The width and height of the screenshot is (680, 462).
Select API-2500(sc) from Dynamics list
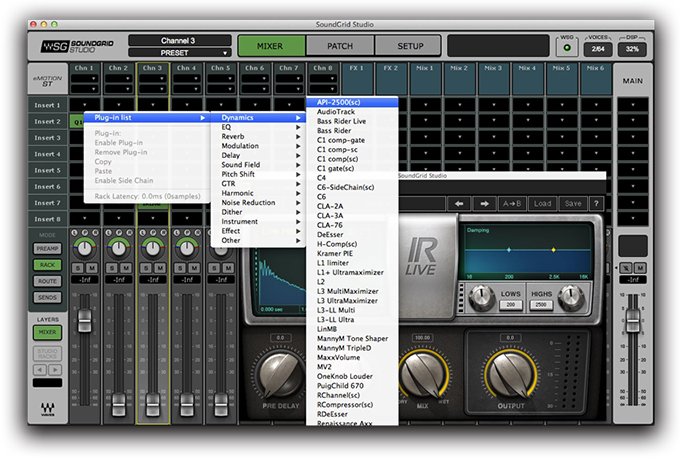tap(352, 102)
